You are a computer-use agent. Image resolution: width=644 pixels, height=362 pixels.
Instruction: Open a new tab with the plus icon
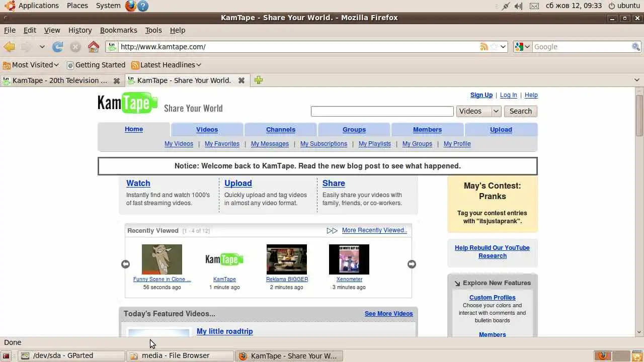click(259, 80)
